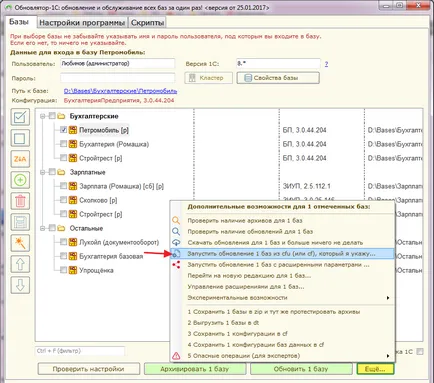434x383 pixels.
Task: Click the Архивировать 1 базу button
Action: point(195,369)
